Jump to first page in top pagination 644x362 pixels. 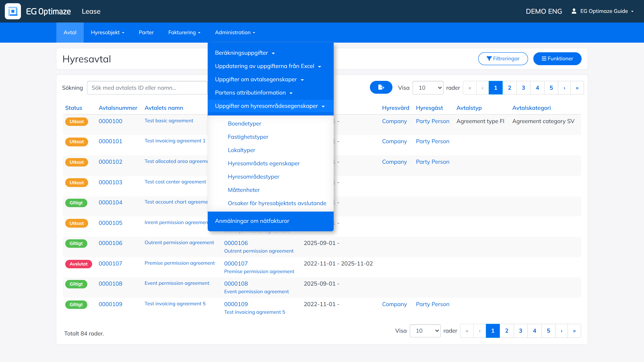click(x=470, y=88)
